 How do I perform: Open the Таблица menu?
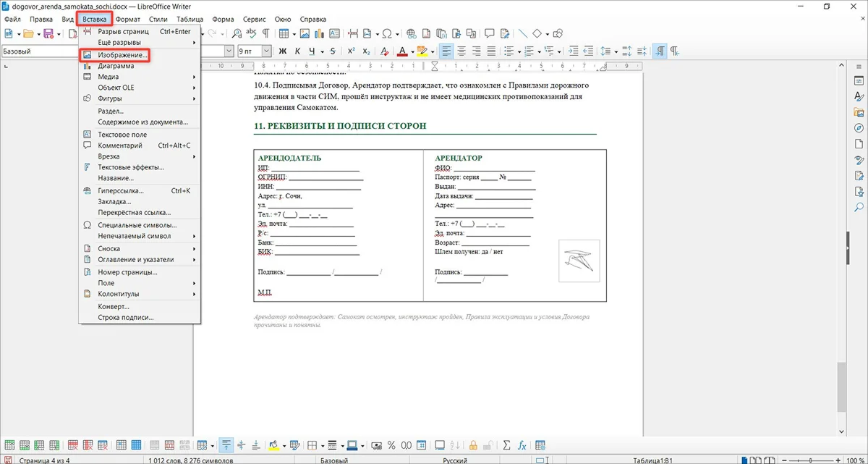[190, 19]
